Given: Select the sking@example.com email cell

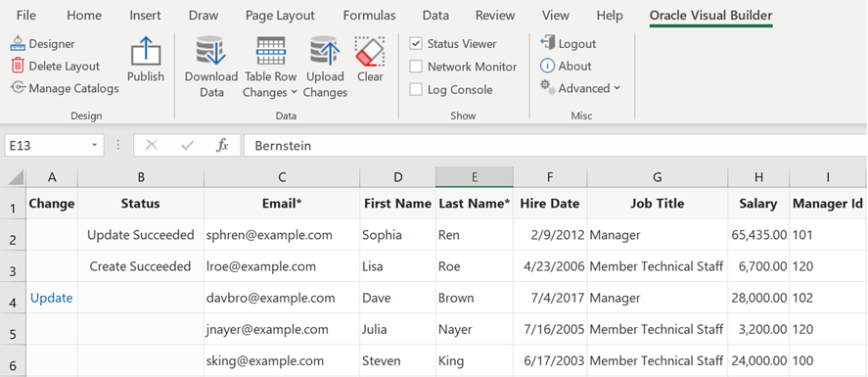Looking at the screenshot, I should tap(282, 361).
